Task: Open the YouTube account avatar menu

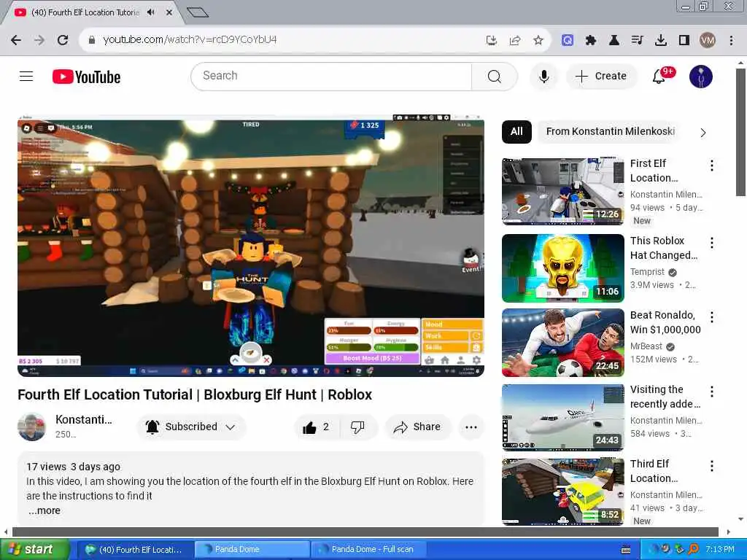Action: pos(701,76)
